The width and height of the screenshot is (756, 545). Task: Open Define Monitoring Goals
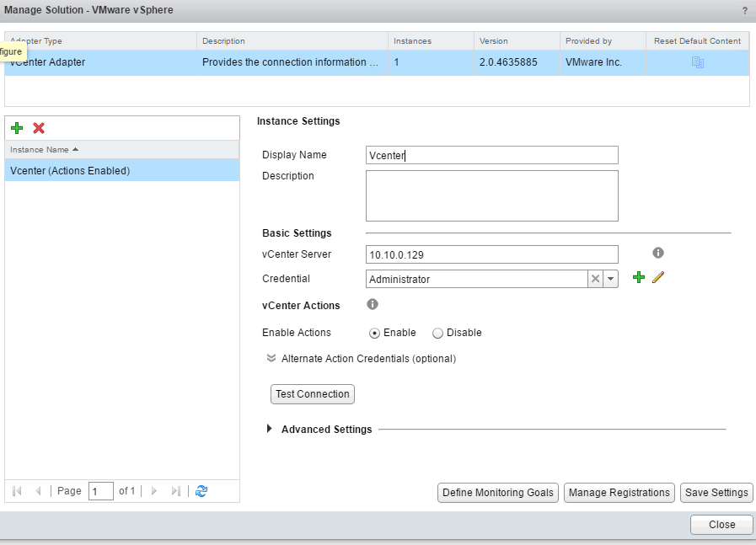(497, 493)
